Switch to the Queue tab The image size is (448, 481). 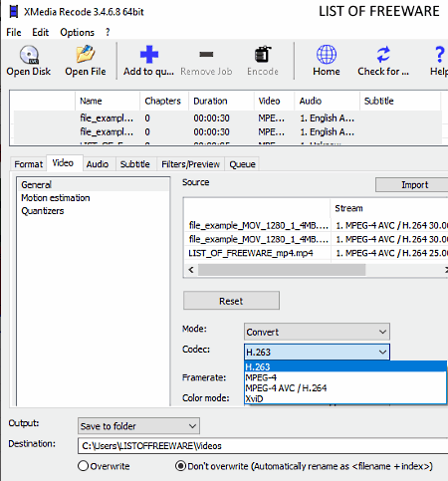(x=242, y=164)
